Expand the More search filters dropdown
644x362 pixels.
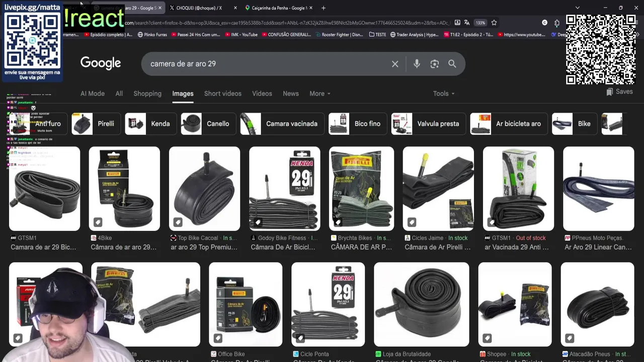[x=320, y=94]
